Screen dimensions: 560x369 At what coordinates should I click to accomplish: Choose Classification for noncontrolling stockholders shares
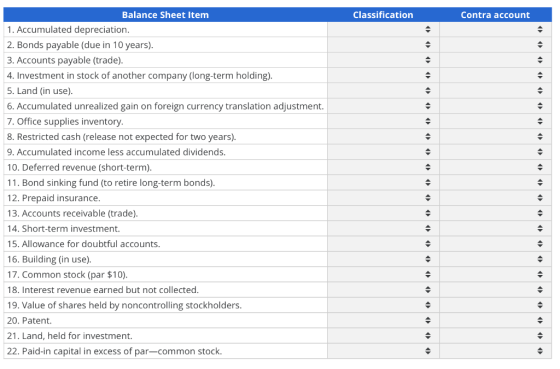383,305
